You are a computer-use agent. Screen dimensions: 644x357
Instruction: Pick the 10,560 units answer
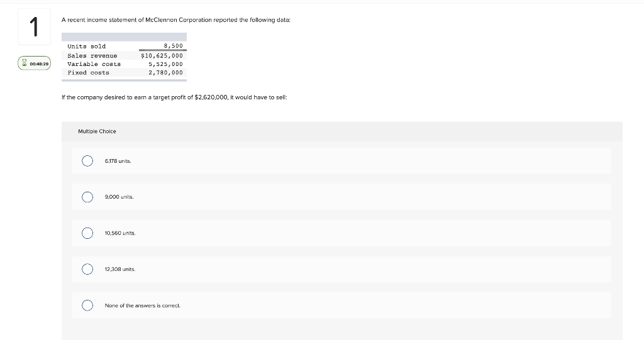click(87, 233)
